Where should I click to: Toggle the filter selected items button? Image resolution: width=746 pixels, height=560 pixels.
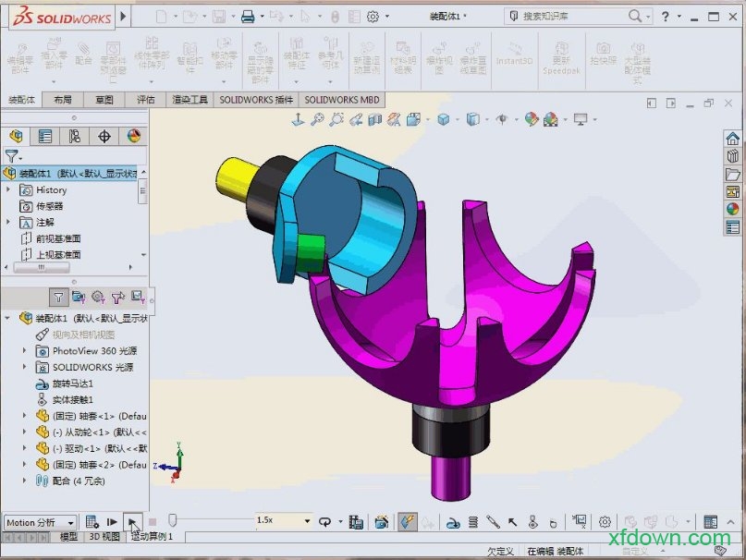pyautogui.click(x=117, y=297)
